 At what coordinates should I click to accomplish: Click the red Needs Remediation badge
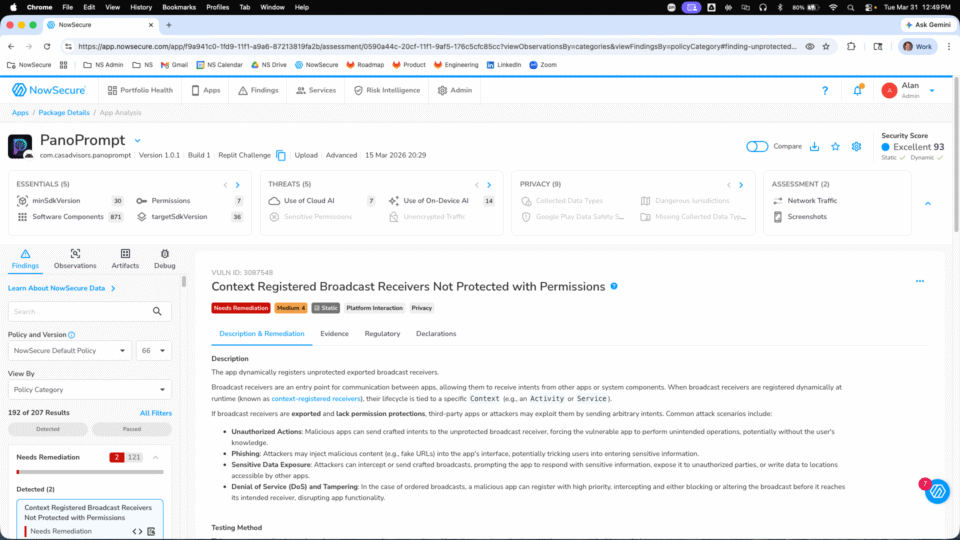pyautogui.click(x=241, y=308)
